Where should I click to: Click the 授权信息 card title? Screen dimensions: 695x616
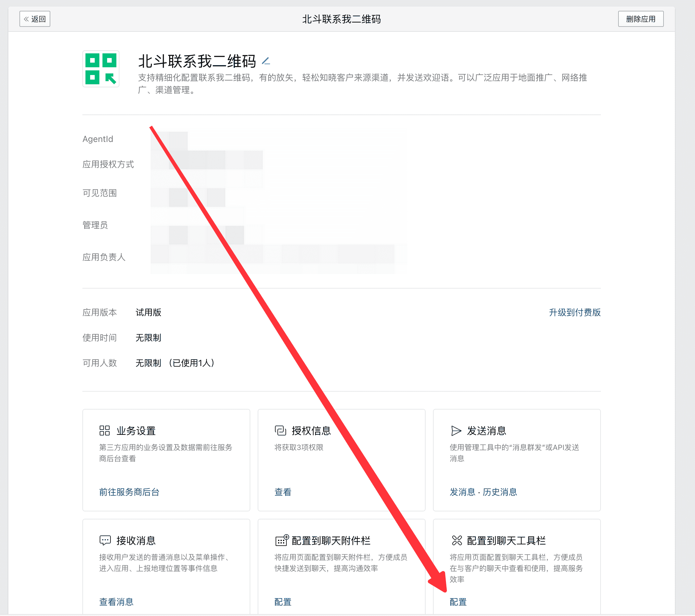(x=311, y=431)
